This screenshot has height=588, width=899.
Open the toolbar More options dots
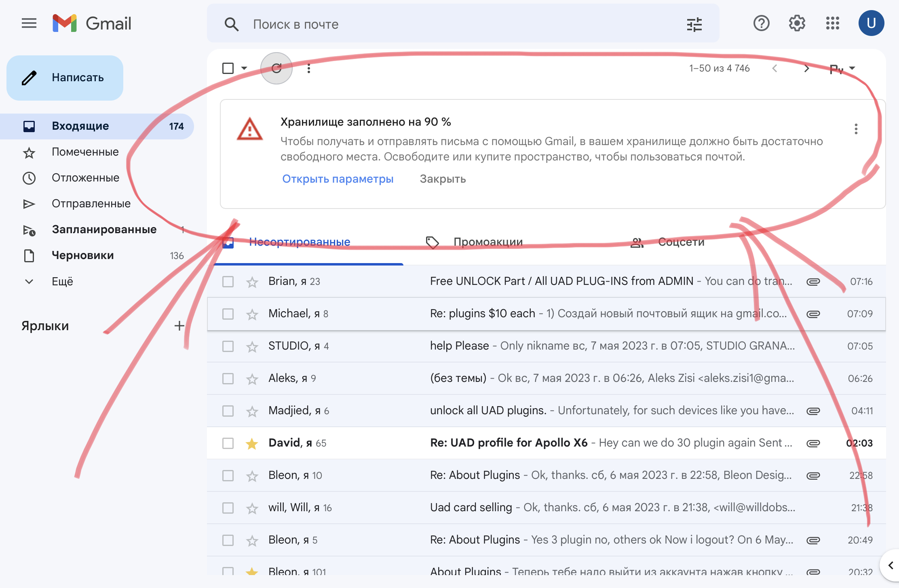click(309, 68)
